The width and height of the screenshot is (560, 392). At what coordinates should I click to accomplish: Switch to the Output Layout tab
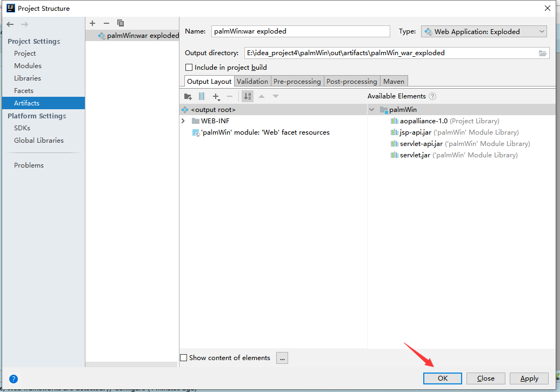(209, 82)
